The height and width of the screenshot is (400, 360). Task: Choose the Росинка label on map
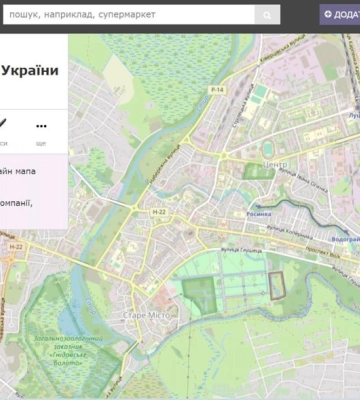click(x=259, y=214)
